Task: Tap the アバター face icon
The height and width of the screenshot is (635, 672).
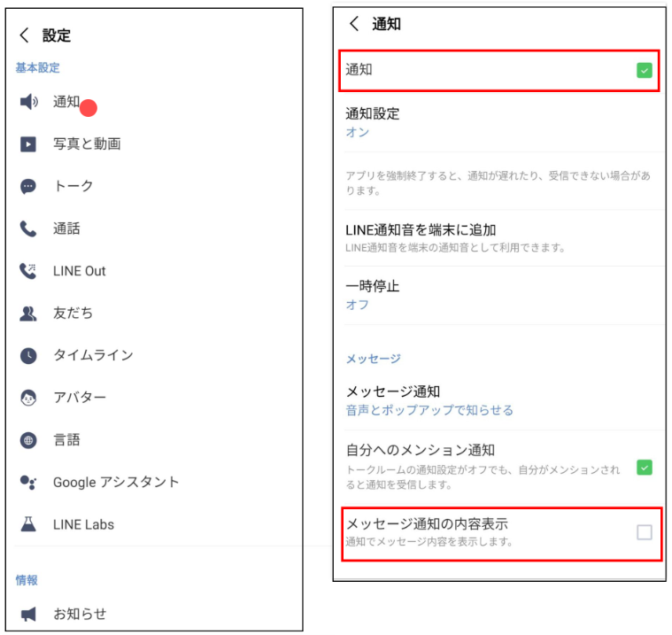Action: point(28,398)
